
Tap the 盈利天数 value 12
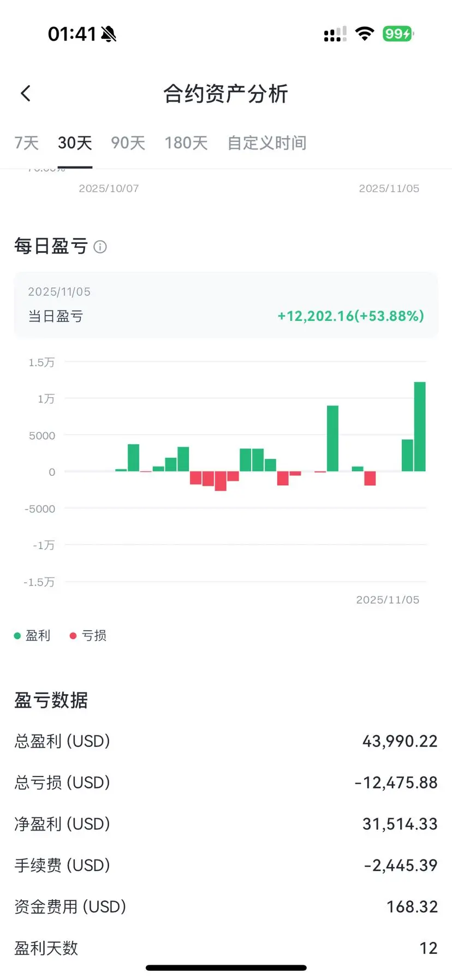pyautogui.click(x=429, y=948)
